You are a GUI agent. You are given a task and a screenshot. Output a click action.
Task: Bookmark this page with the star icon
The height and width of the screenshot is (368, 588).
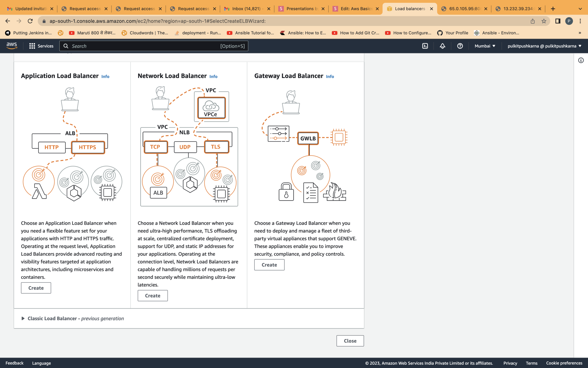pos(544,21)
